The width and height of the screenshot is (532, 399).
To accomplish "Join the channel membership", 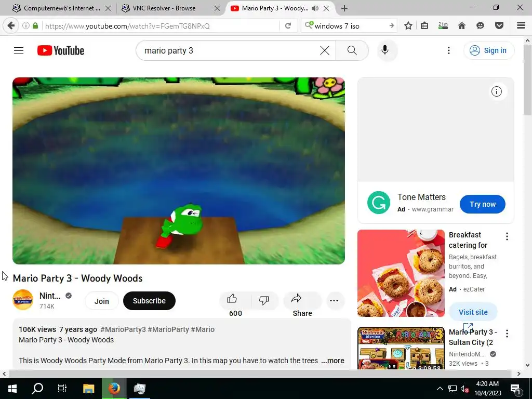I will (102, 301).
